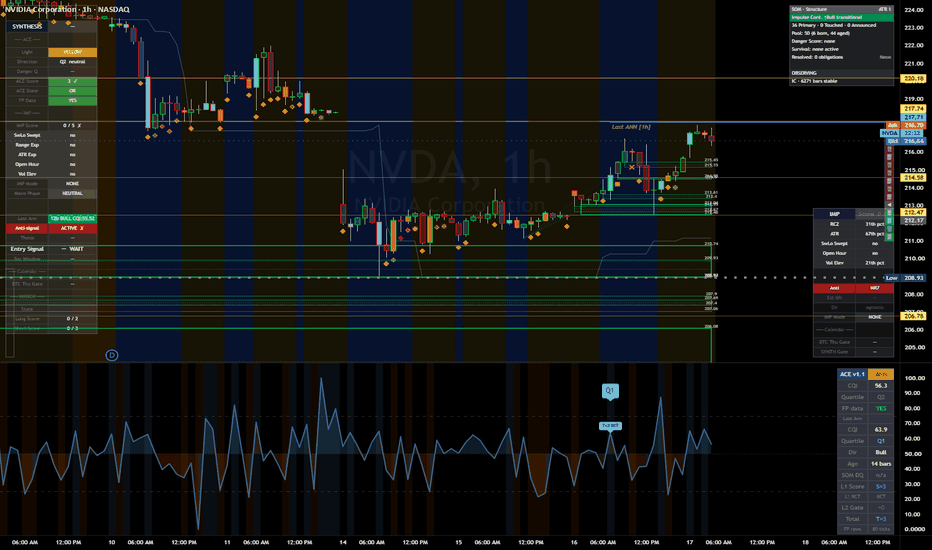This screenshot has height=550, width=932.
Task: Click the Q1 bubble marker on oscillator
Action: (x=610, y=391)
